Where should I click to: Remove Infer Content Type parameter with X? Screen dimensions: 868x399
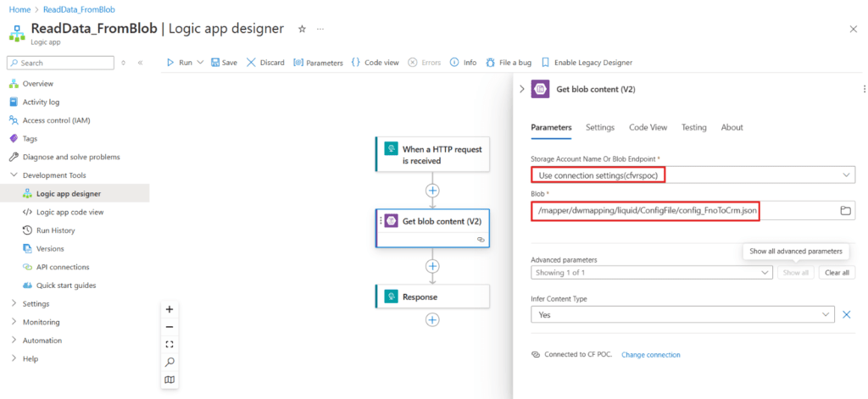[845, 314]
